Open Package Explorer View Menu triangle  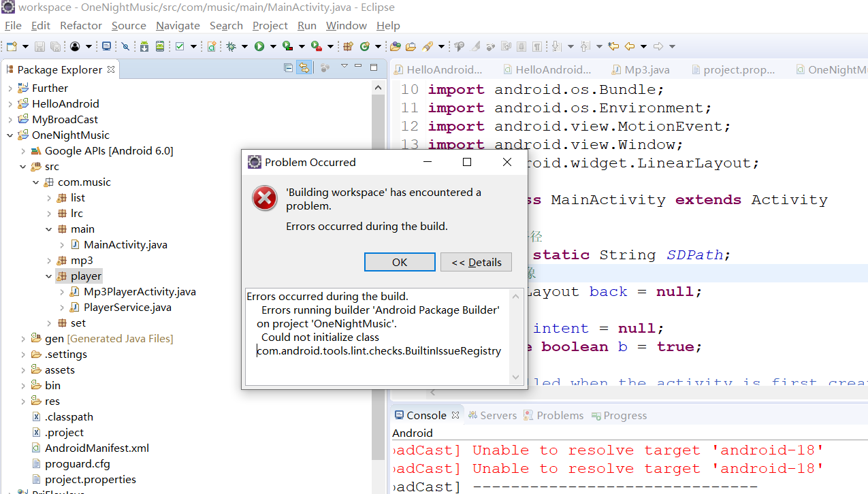coord(344,66)
